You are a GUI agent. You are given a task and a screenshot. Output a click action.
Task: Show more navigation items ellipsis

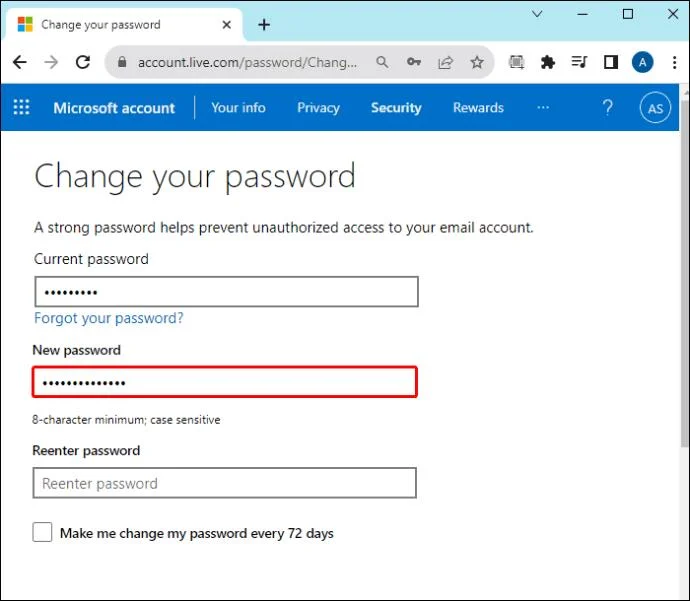(x=543, y=107)
